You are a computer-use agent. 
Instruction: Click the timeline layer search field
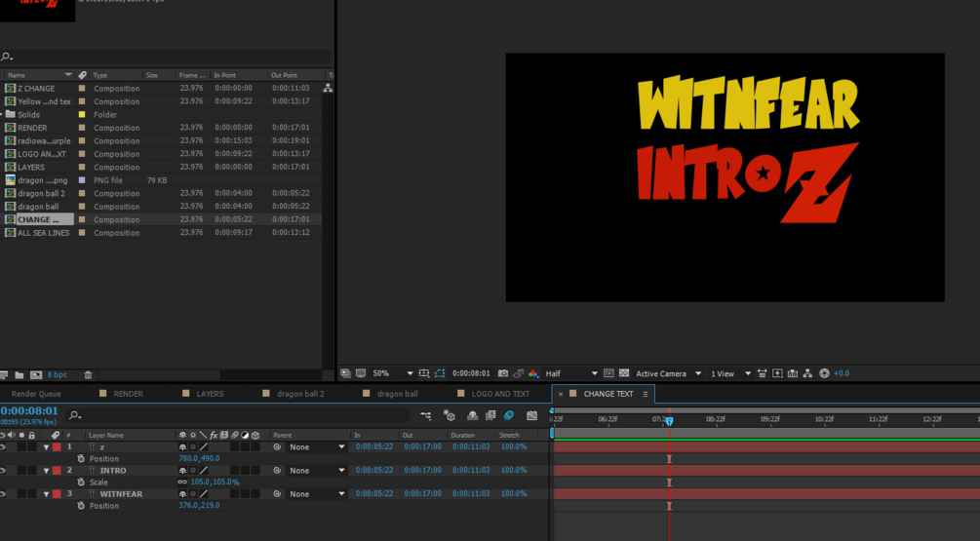[x=238, y=415]
